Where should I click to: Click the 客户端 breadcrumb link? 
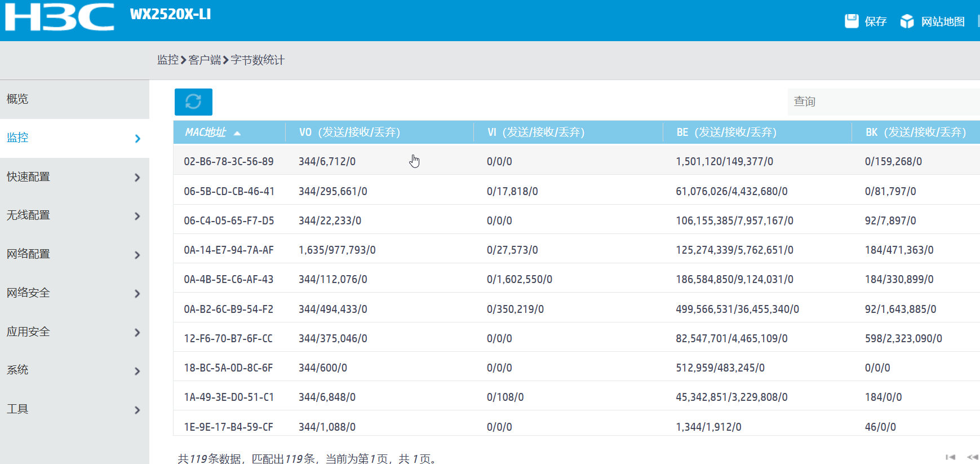point(205,60)
